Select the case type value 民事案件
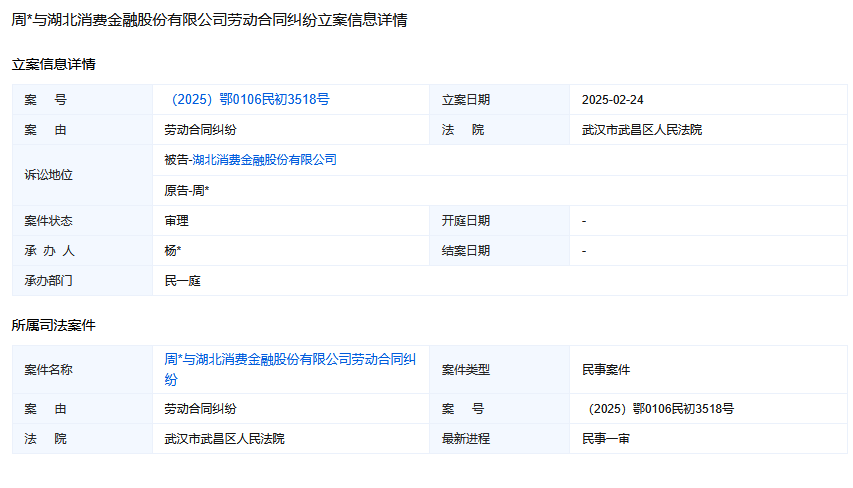 tap(605, 370)
